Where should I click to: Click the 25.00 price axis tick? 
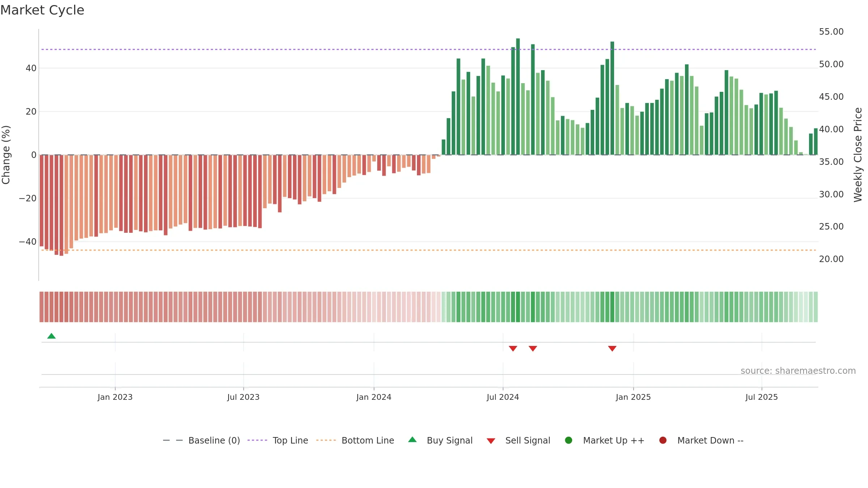[831, 227]
